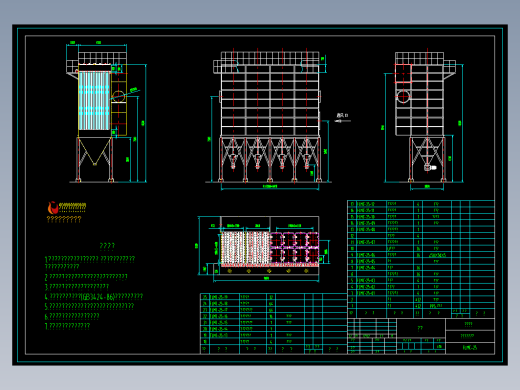Image resolution: width=520 pixels, height=390 pixels.
Task: Select the HMC-25 drawing number cell
Action: 470,348
